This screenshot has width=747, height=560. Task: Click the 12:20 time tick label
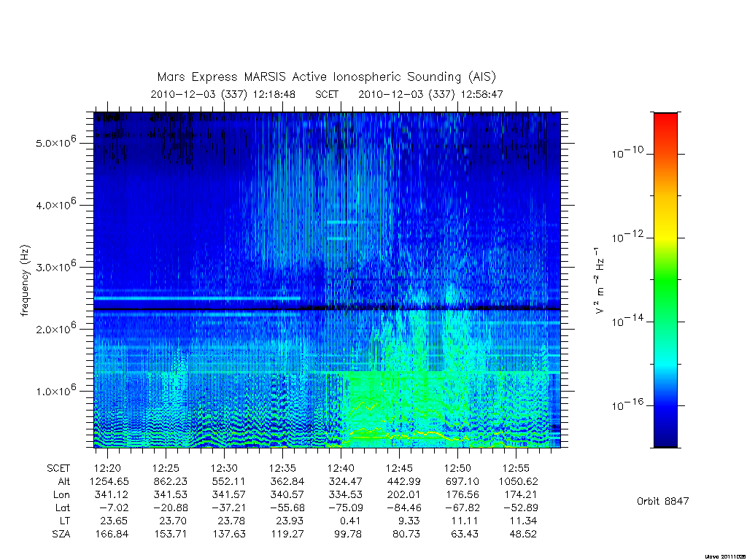coord(107,469)
